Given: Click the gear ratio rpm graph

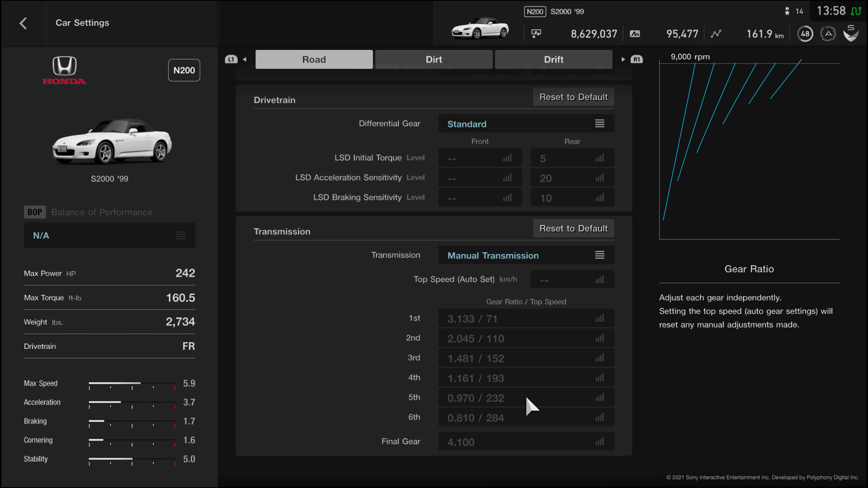Looking at the screenshot, I should point(749,149).
